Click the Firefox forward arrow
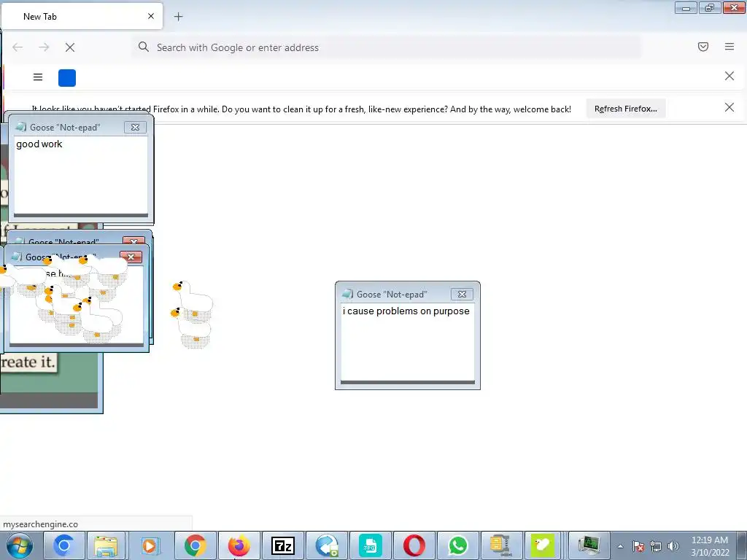The image size is (747, 560). [44, 47]
